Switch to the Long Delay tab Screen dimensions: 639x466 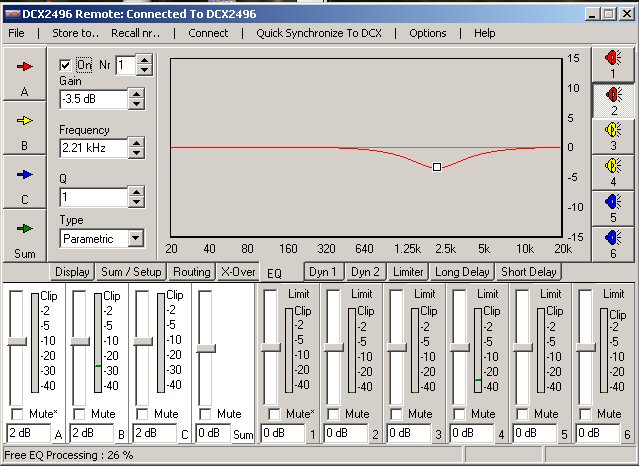click(x=462, y=272)
